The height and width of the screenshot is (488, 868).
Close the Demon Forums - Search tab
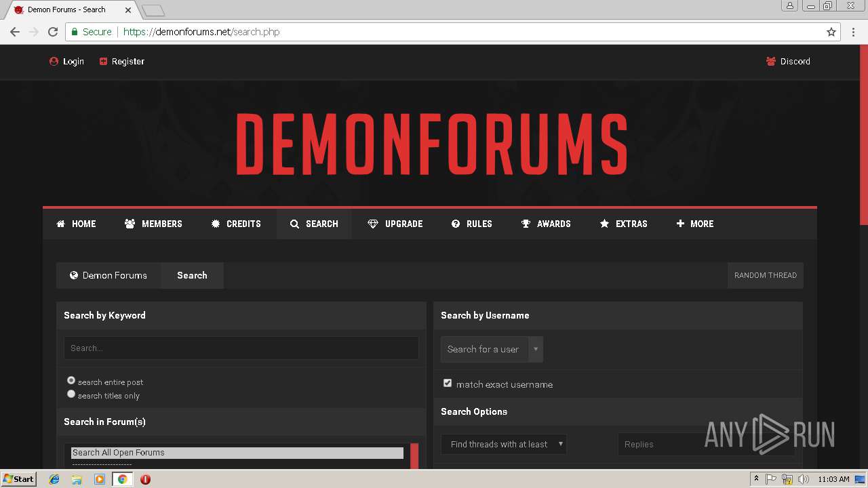[128, 10]
